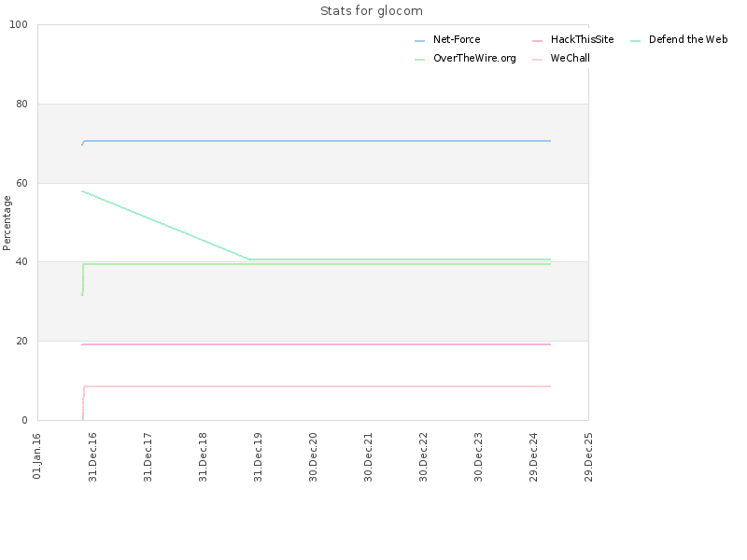
Task: Select the Net-Force legend label
Action: point(457,39)
